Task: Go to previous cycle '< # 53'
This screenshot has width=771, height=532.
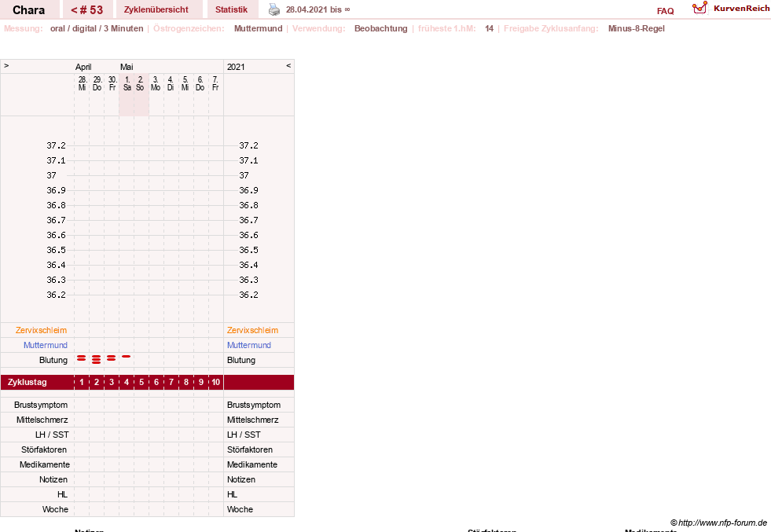Action: pos(87,10)
